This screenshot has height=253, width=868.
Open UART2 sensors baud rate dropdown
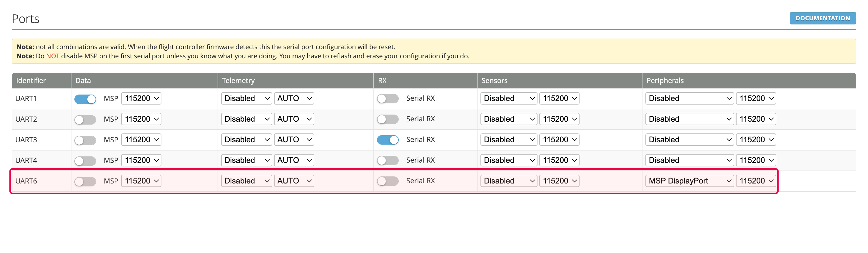point(559,119)
